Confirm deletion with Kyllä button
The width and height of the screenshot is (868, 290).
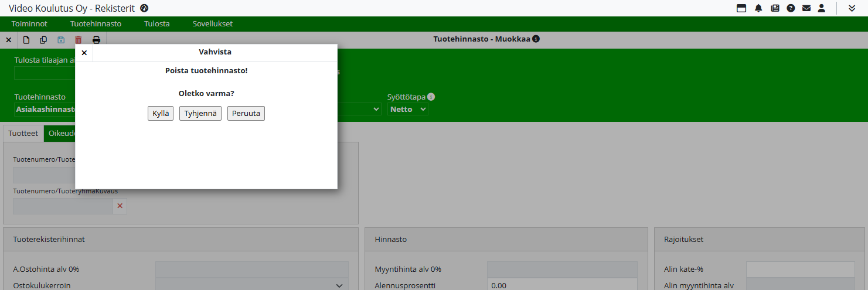[x=160, y=114]
